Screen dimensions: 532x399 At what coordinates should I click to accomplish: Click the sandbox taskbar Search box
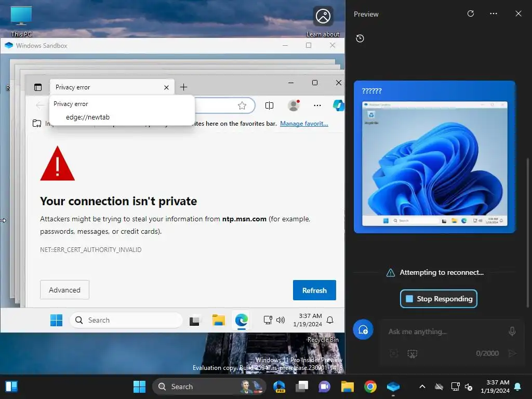pyautogui.click(x=126, y=320)
